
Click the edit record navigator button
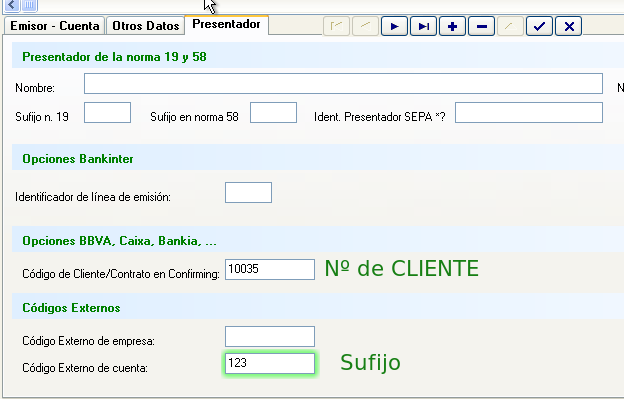tap(510, 26)
